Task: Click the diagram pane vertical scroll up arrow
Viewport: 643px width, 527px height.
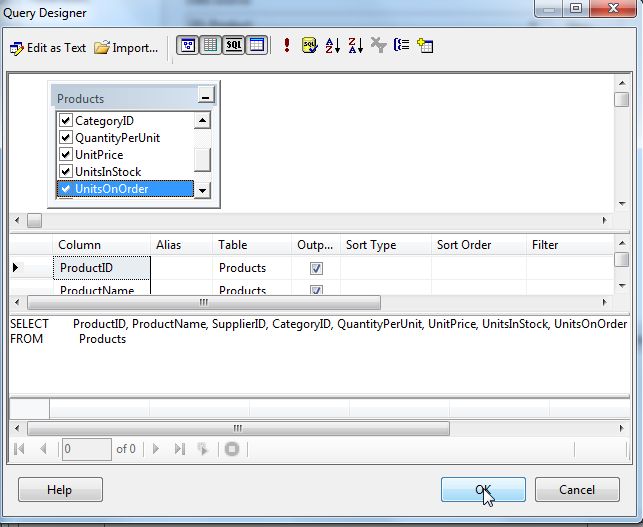Action: click(x=622, y=83)
